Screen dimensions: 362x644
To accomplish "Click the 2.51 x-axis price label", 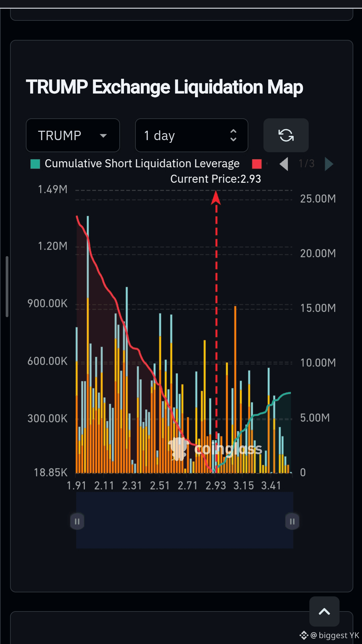I will tap(160, 485).
